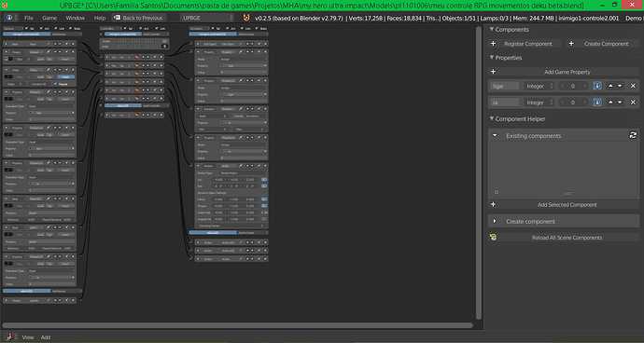
Task: Delete the Random actuator
Action: [265, 109]
